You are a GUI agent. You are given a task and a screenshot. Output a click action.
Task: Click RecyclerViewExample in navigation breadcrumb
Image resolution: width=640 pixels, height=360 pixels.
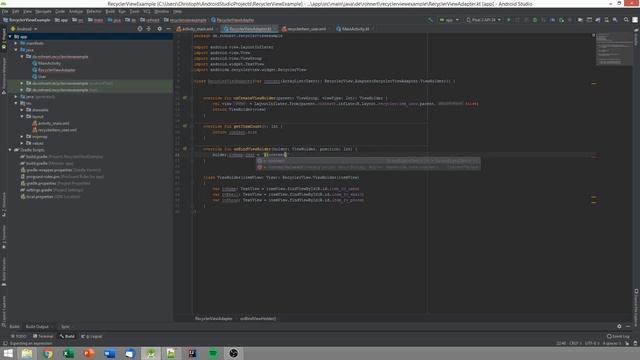click(27, 20)
